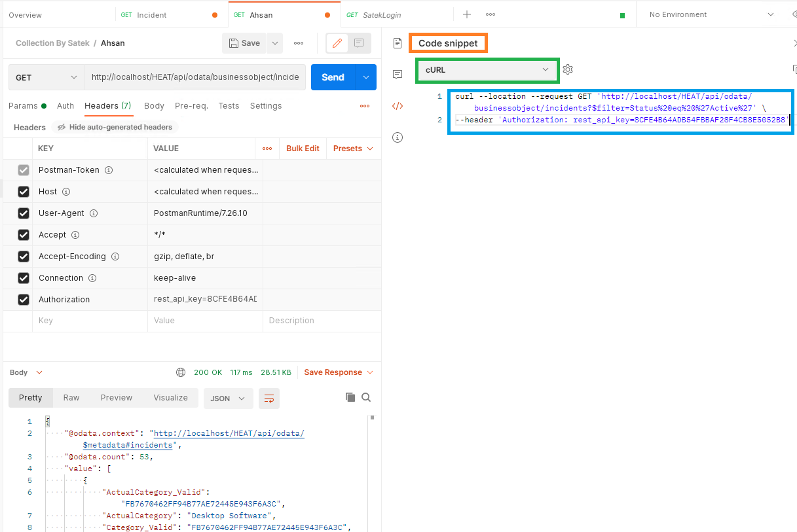Image resolution: width=797 pixels, height=532 pixels.
Task: Open Bulk Edit for headers
Action: tap(302, 148)
